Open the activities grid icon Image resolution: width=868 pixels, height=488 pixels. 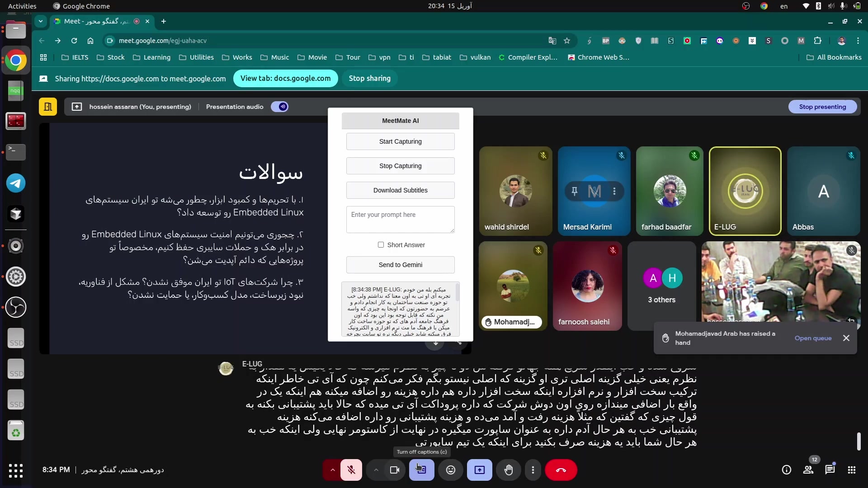pyautogui.click(x=852, y=470)
